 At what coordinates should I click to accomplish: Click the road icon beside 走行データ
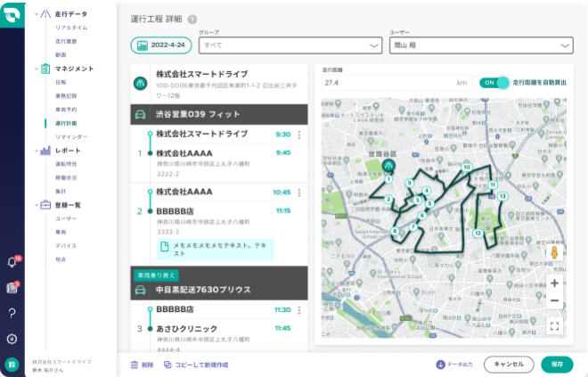[x=45, y=14]
